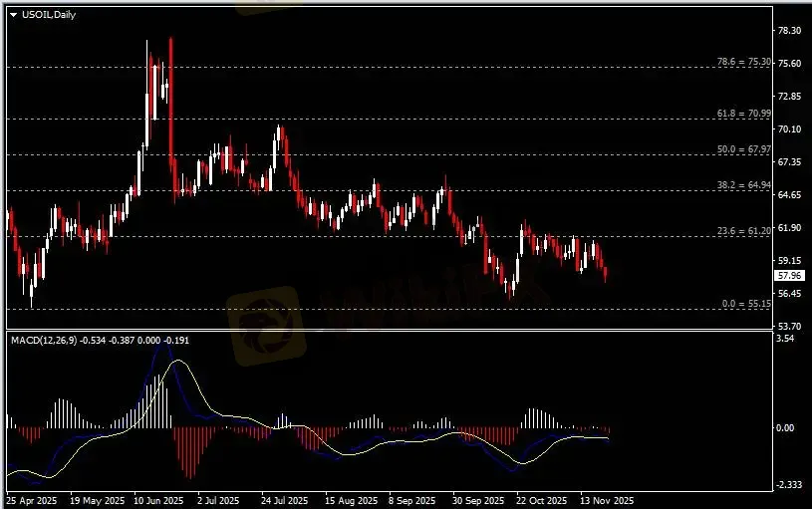
Task: Select the 23.6 = 61.20 Fibonacci label
Action: 743,231
